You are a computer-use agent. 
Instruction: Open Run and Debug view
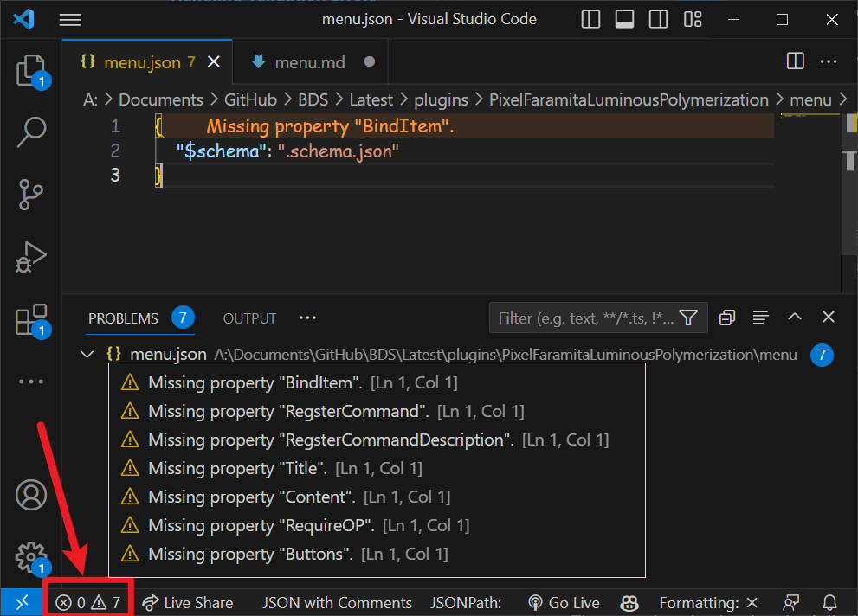[x=31, y=257]
